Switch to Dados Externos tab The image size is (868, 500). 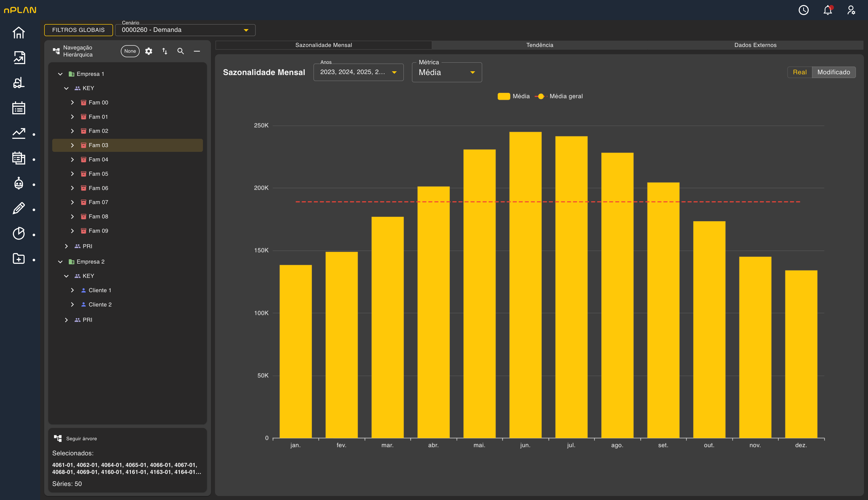click(755, 45)
